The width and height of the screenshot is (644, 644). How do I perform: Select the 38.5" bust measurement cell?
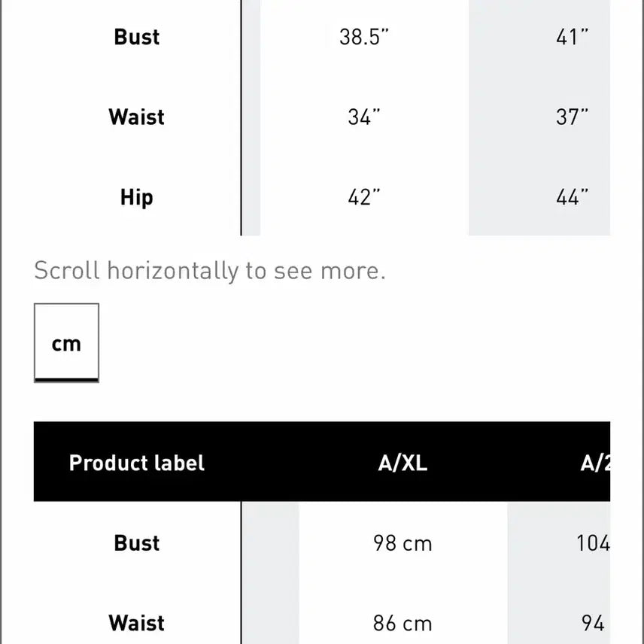(364, 37)
